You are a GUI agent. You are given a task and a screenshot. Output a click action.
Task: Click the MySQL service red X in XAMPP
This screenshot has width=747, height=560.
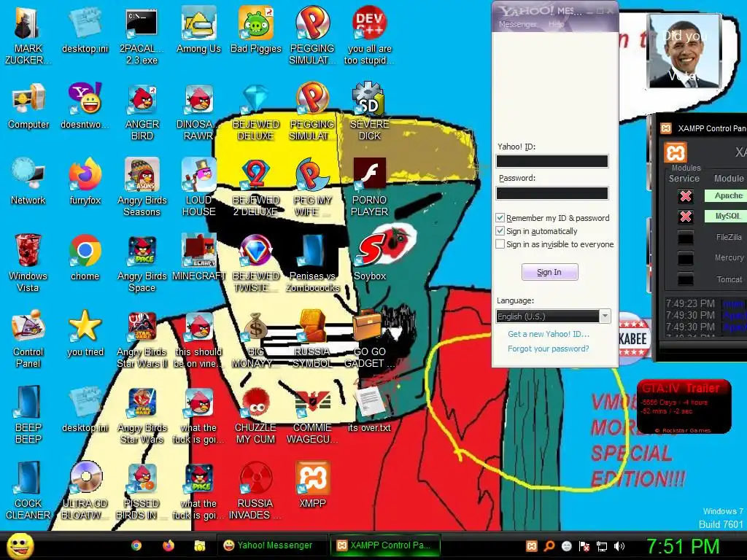click(x=686, y=217)
